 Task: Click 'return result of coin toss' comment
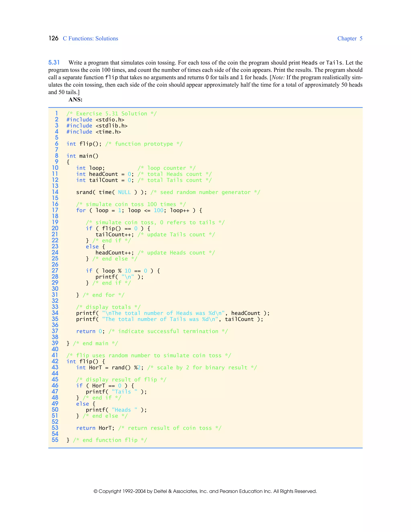point(170,428)
